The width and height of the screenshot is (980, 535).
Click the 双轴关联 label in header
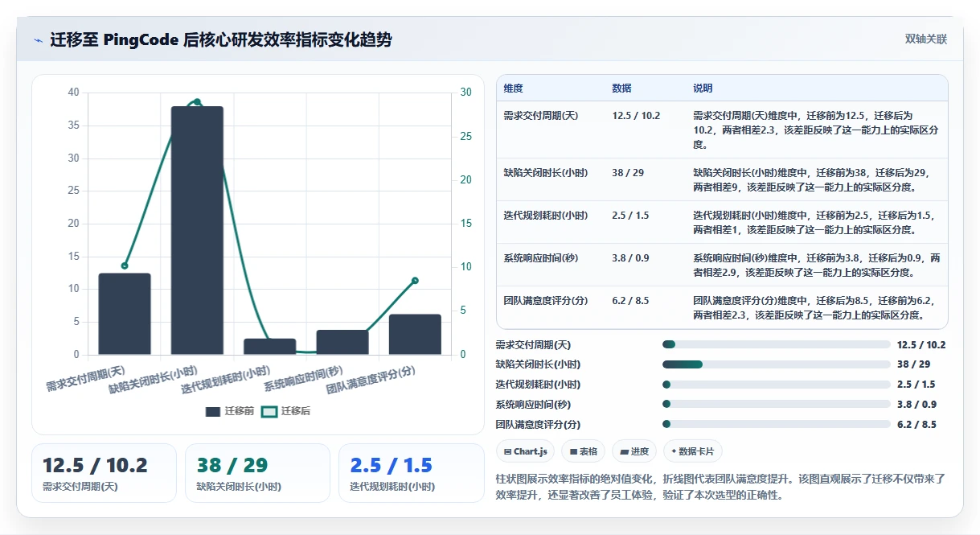926,39
